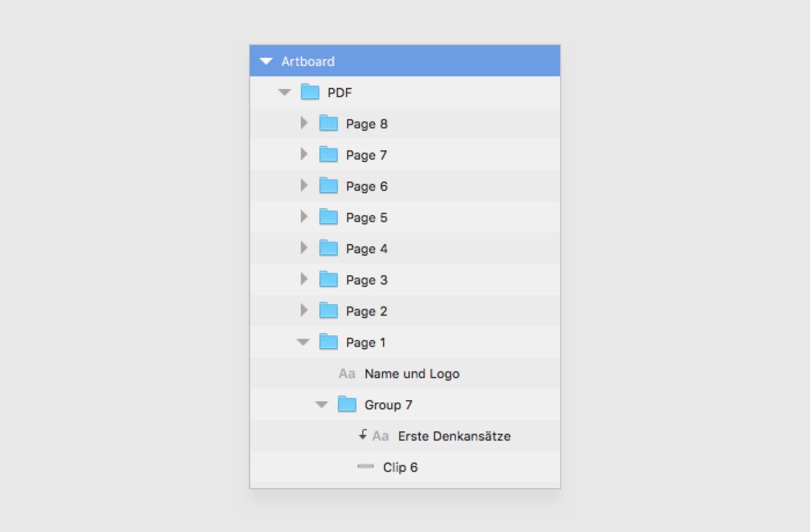Click the Page 1 folder icon
810x532 pixels.
click(329, 342)
